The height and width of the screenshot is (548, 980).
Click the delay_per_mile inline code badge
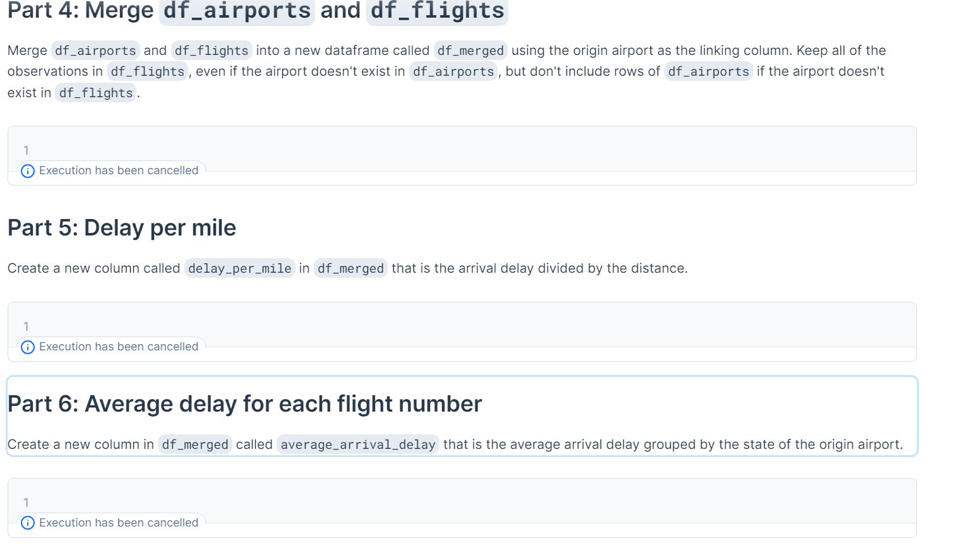pyautogui.click(x=239, y=268)
